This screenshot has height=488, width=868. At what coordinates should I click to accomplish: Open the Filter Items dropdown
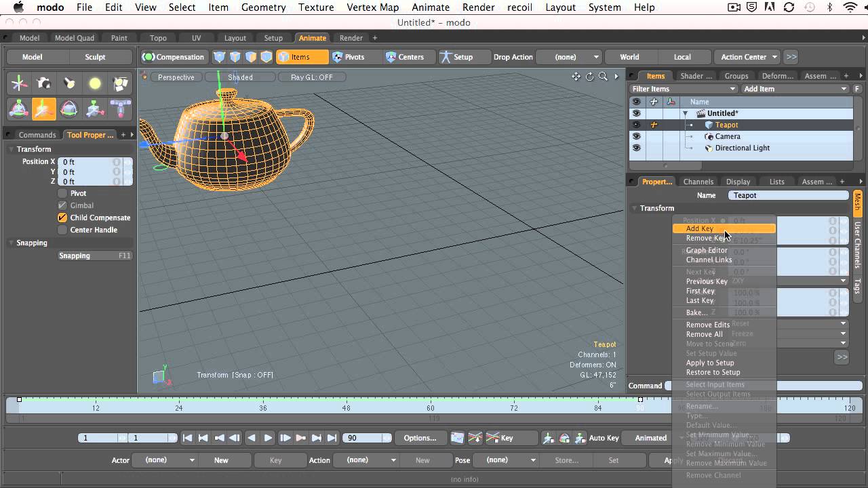click(684, 89)
